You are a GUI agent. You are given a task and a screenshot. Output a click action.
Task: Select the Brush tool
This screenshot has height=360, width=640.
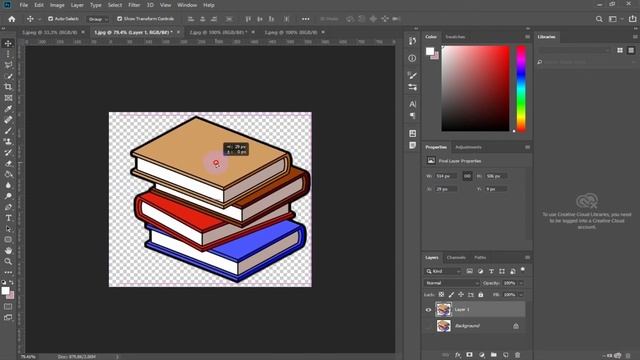8,131
